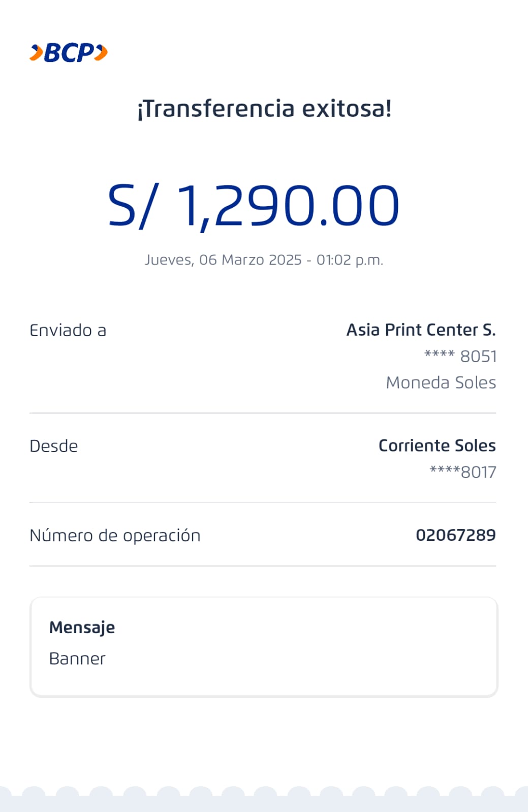Click the Número de operación label
This screenshot has width=528, height=812.
click(x=115, y=536)
